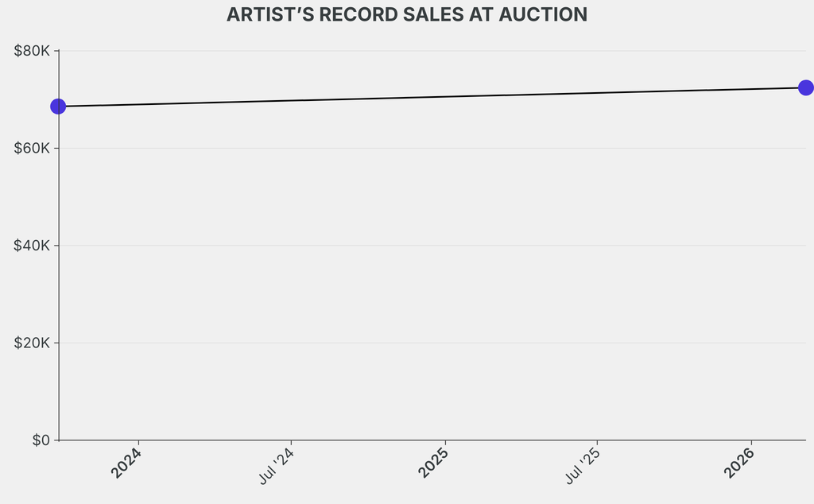Choose the Jul '25 x-axis label
The height and width of the screenshot is (504, 814).
[583, 467]
